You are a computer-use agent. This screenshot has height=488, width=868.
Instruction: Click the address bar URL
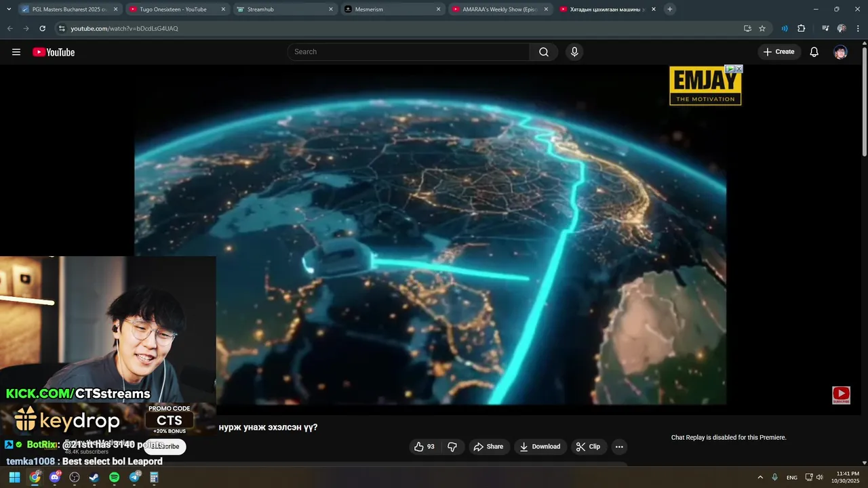coord(125,28)
